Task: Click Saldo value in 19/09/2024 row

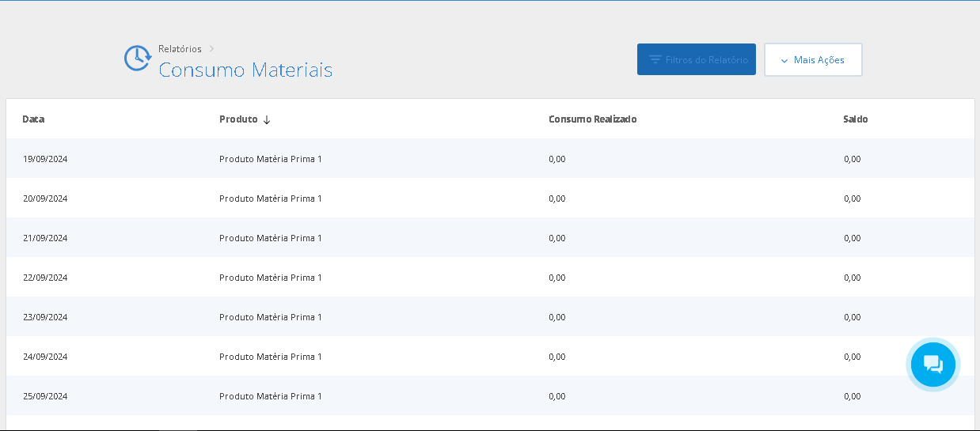Action: [852, 159]
